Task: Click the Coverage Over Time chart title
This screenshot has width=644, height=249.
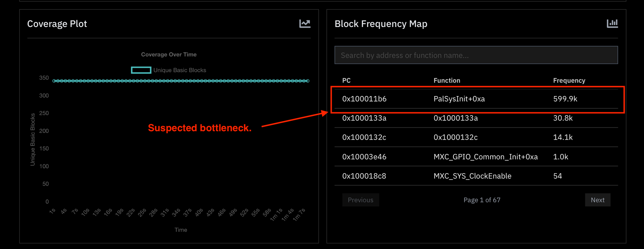Action: tap(169, 54)
